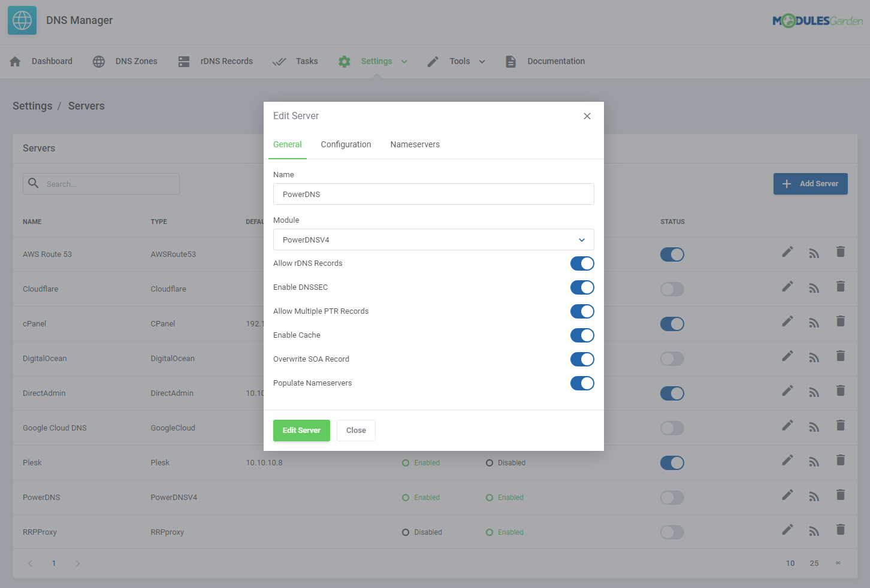Switch to the Configuration tab
The height and width of the screenshot is (588, 870).
tap(346, 144)
